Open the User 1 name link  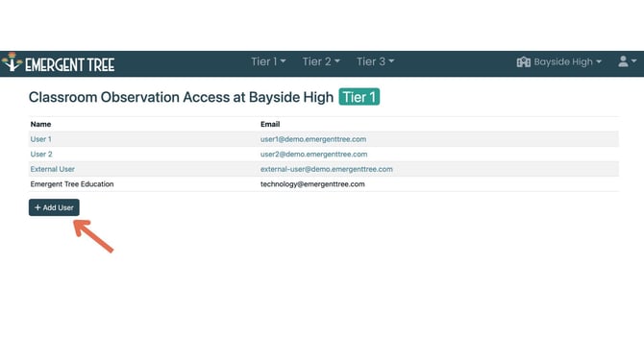click(x=40, y=139)
